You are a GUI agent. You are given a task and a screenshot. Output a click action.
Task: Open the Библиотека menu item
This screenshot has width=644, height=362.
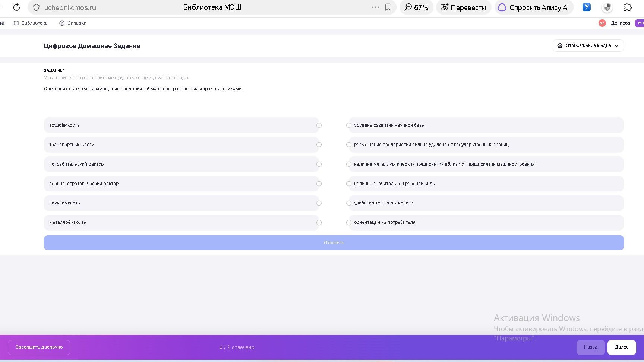(31, 23)
